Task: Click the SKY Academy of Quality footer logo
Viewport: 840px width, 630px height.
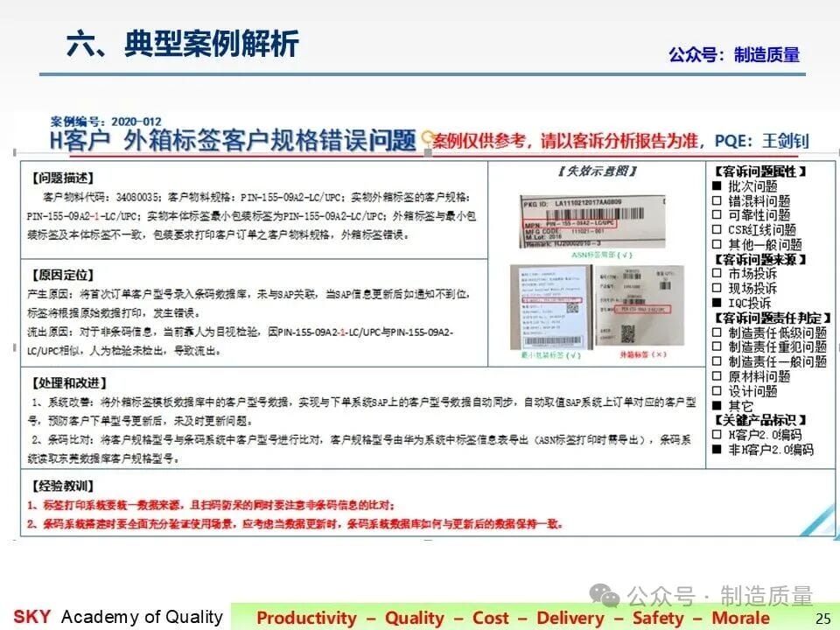Action: pos(118,617)
